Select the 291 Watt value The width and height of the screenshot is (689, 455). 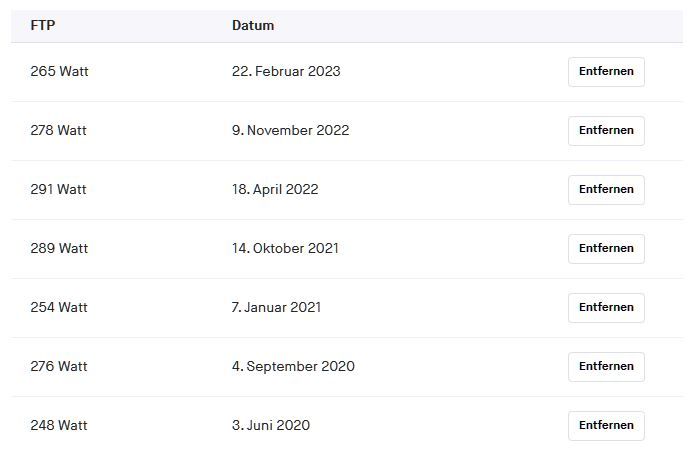pyautogui.click(x=59, y=190)
